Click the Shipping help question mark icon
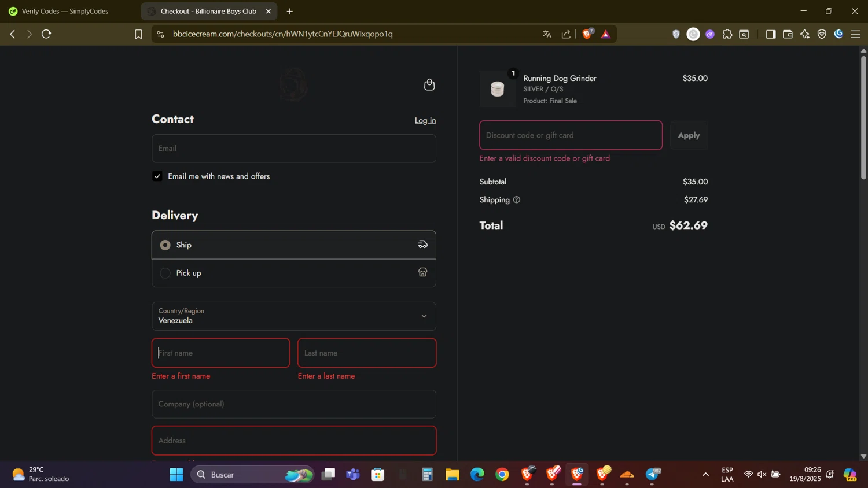Screen dimensions: 868x488 [517, 200]
